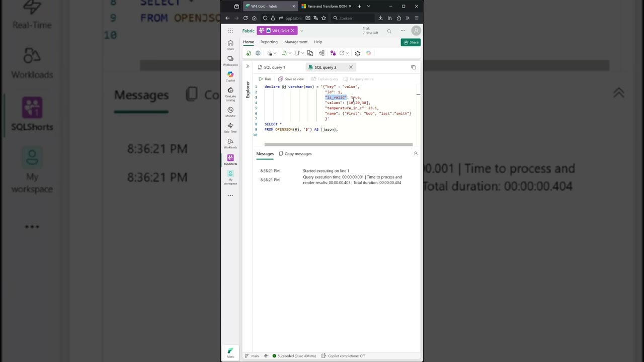Click the Share button

(411, 42)
